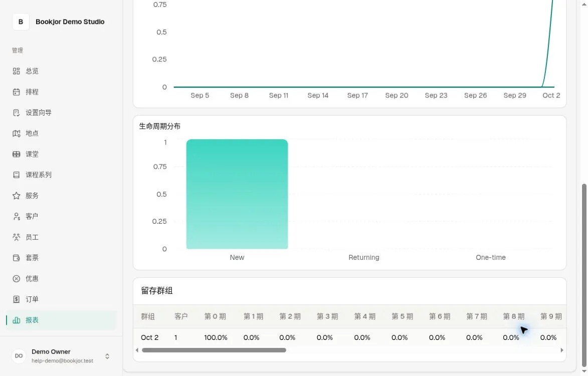Viewport: 588px width, 376px height.
Task: Click the 设置向导 wizard icon
Action: coord(16,113)
